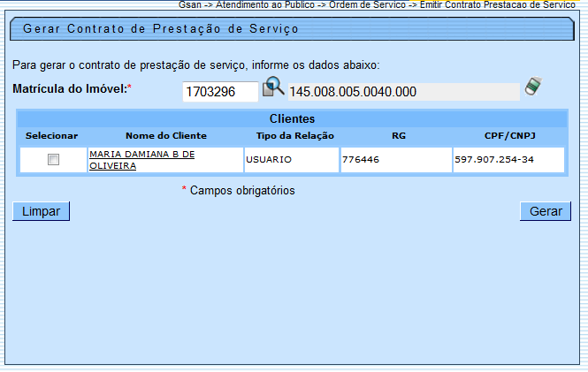Click the Tipo da Relação column header

pos(294,135)
